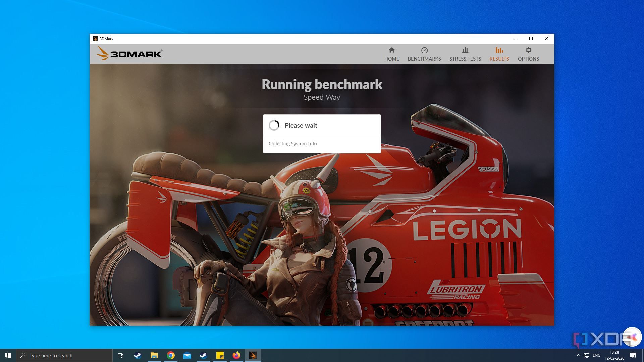Open Task View from the taskbar

point(121,355)
